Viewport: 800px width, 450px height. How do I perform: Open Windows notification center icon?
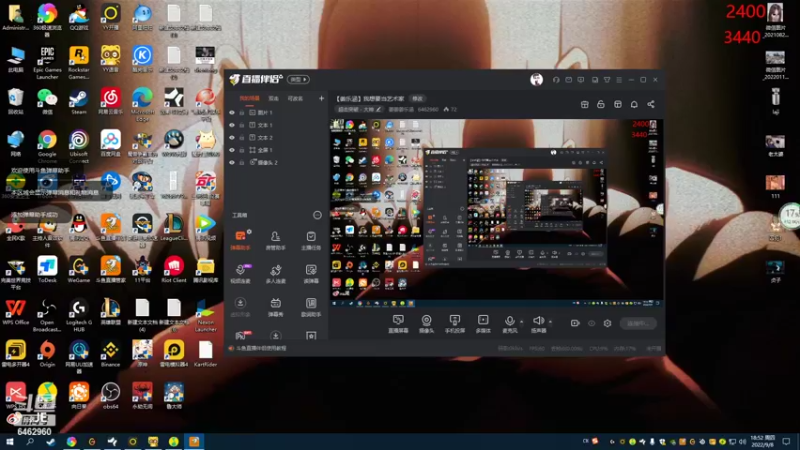tap(787, 441)
